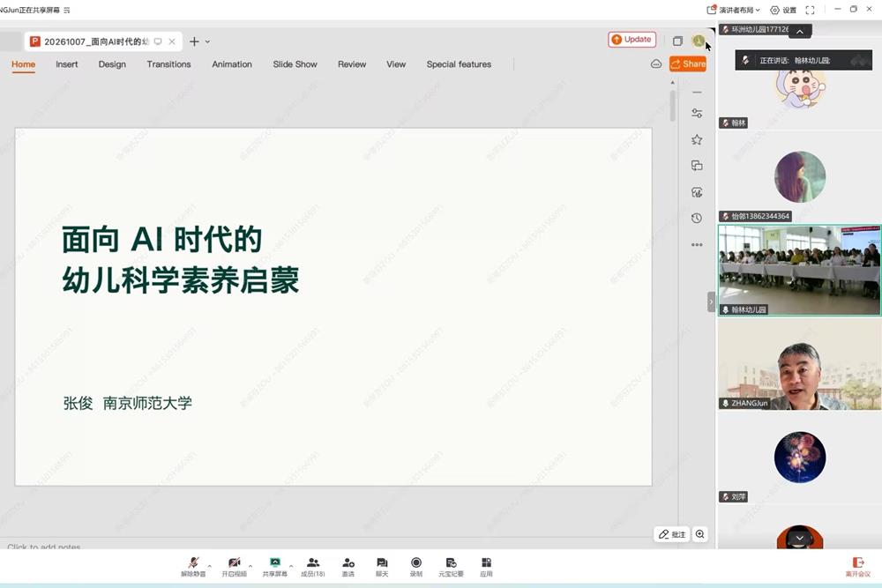The width and height of the screenshot is (882, 588).
Task: Click the zoom magnifier next to 批注
Action: click(699, 534)
